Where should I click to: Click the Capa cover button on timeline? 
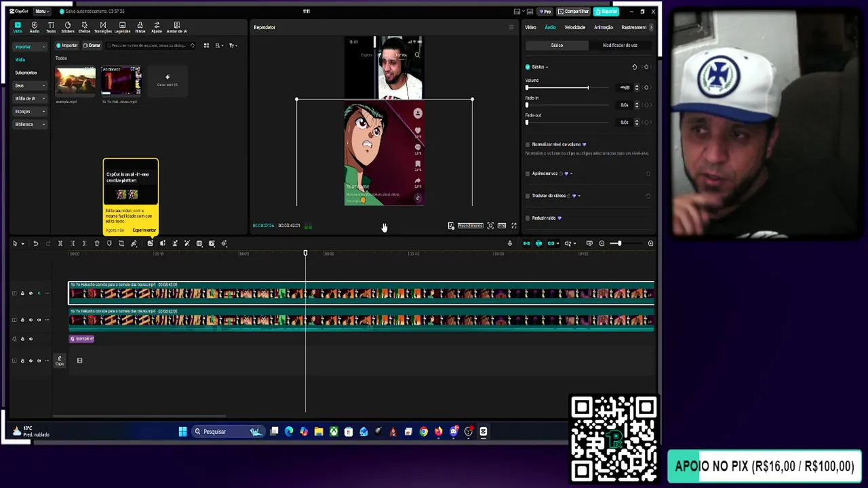tap(60, 360)
